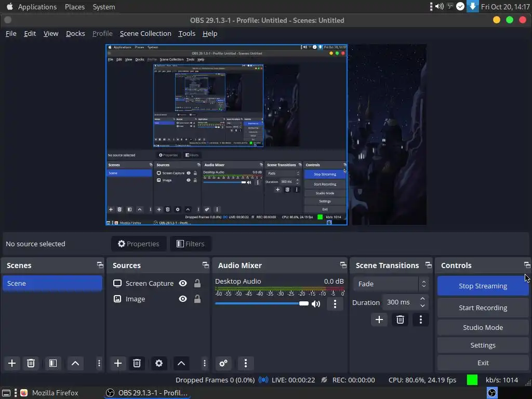Delete selected source with trash icon
Screen dimensions: 532x399
click(137, 363)
